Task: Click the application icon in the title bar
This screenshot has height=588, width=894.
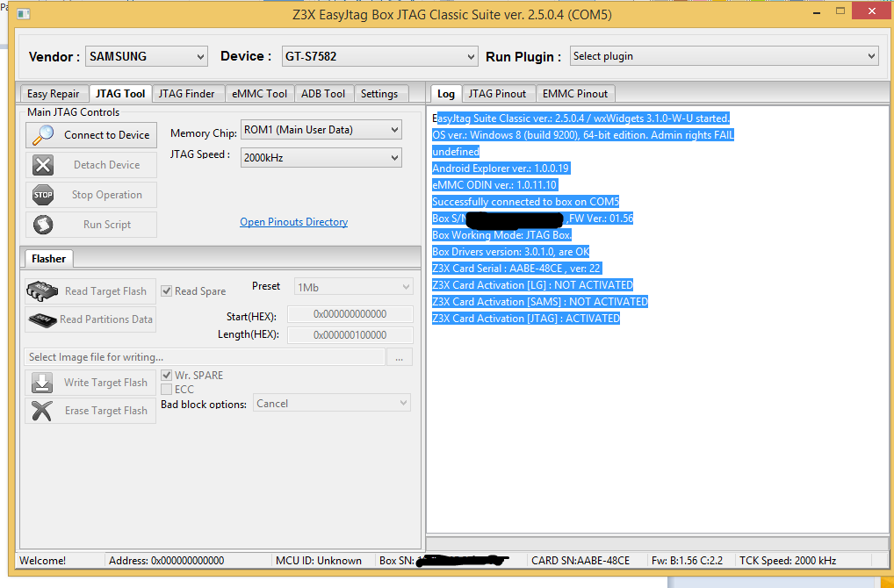Action: pyautogui.click(x=24, y=14)
